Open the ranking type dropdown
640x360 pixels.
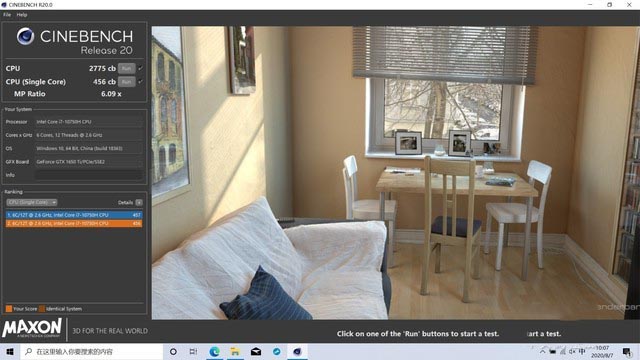pyautogui.click(x=31, y=202)
